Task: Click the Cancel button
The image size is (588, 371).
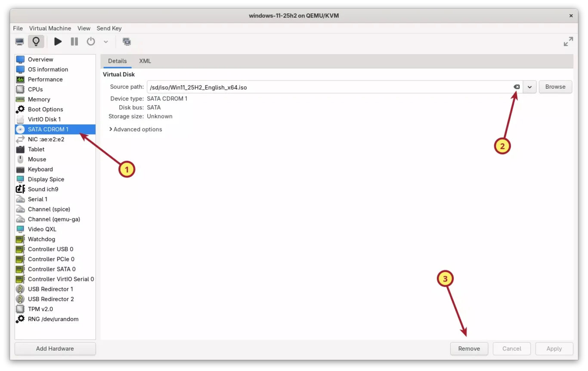Action: point(512,349)
